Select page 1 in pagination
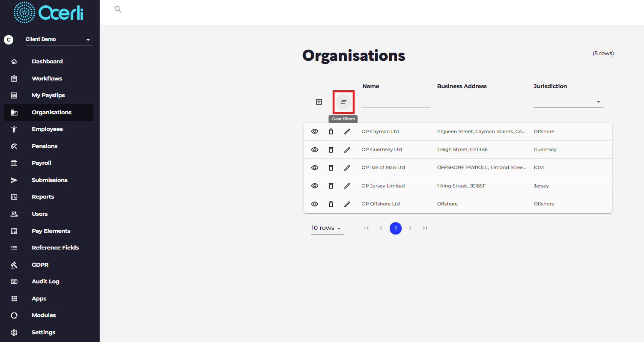The height and width of the screenshot is (342, 644). coord(396,228)
